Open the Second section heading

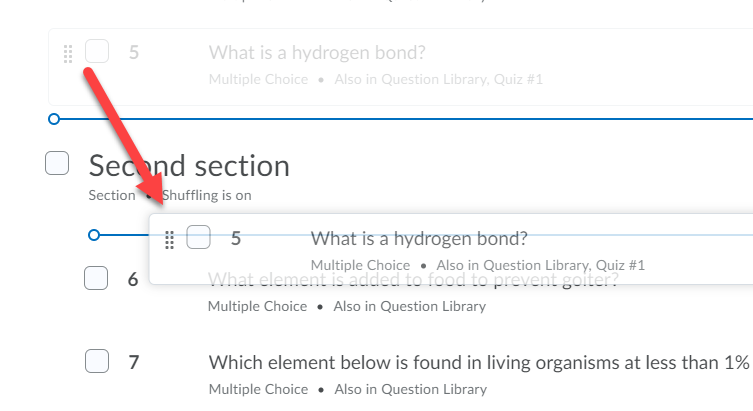pyautogui.click(x=189, y=166)
